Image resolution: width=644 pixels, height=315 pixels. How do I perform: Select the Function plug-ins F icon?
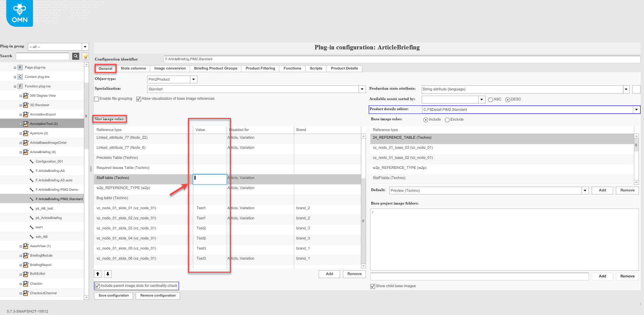coord(20,86)
